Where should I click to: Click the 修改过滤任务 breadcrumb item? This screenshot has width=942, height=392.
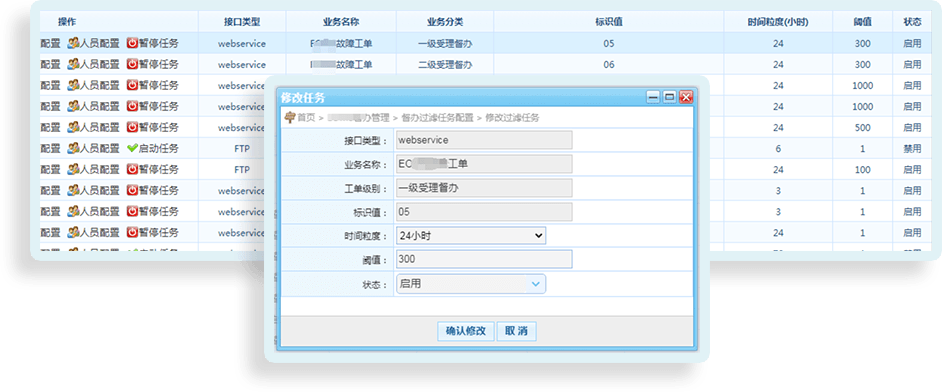(512, 118)
